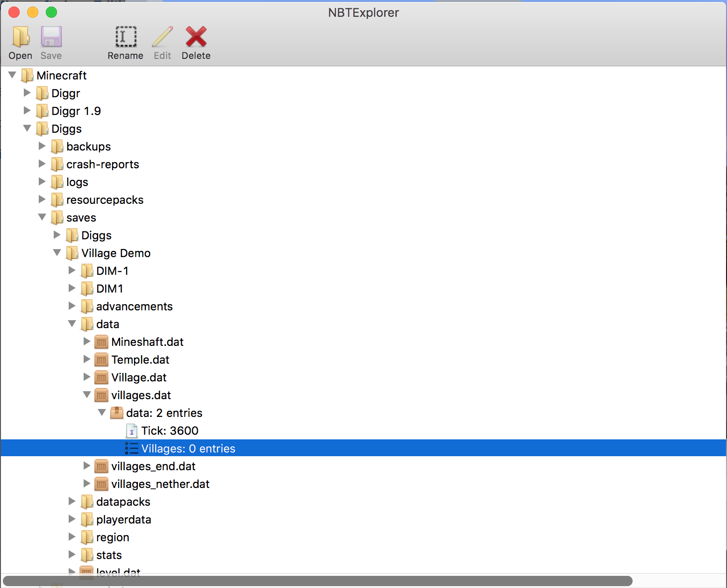The width and height of the screenshot is (727, 588).
Task: Click the Village.dat NBT file icon
Action: [101, 378]
